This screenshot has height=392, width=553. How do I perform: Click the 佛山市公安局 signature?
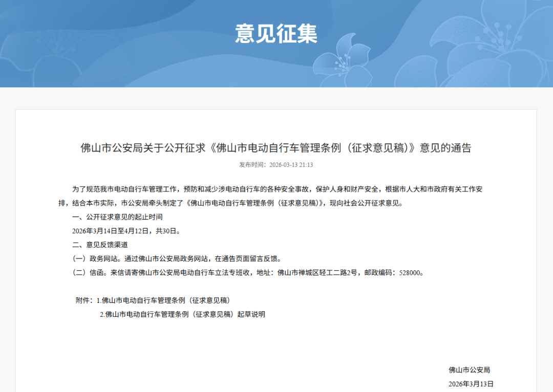(x=470, y=370)
